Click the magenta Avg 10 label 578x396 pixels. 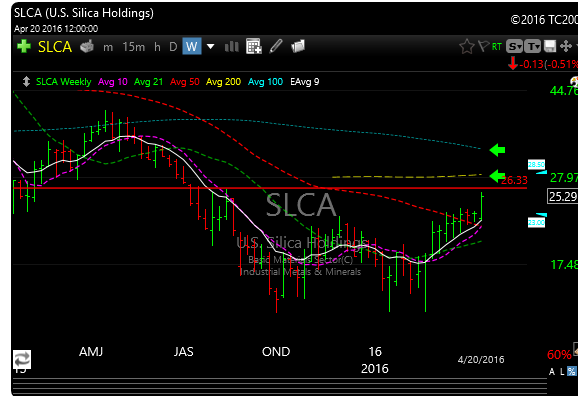click(112, 82)
